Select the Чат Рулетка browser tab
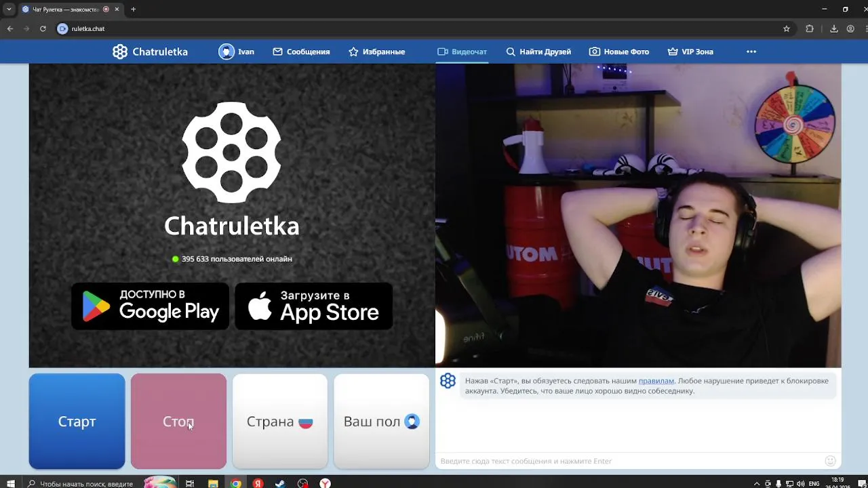Screen dimensions: 868x488 pos(71,9)
